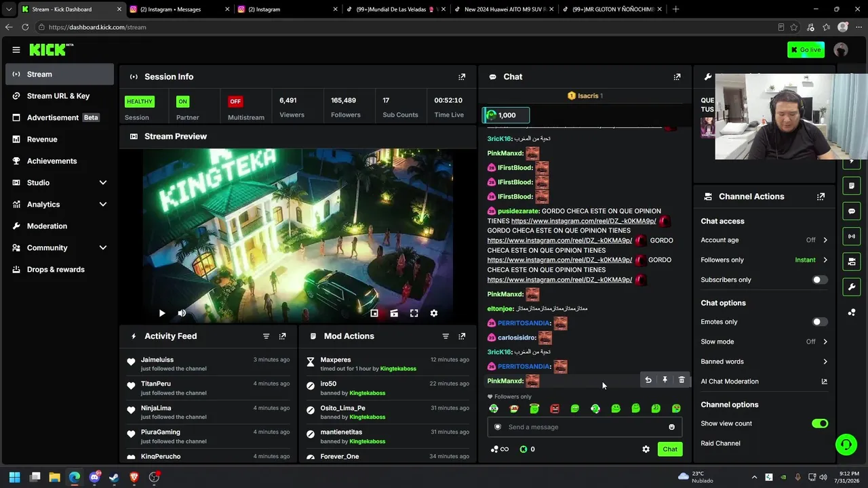This screenshot has height=488, width=868.
Task: Open File Explorer from taskbar
Action: (54, 477)
